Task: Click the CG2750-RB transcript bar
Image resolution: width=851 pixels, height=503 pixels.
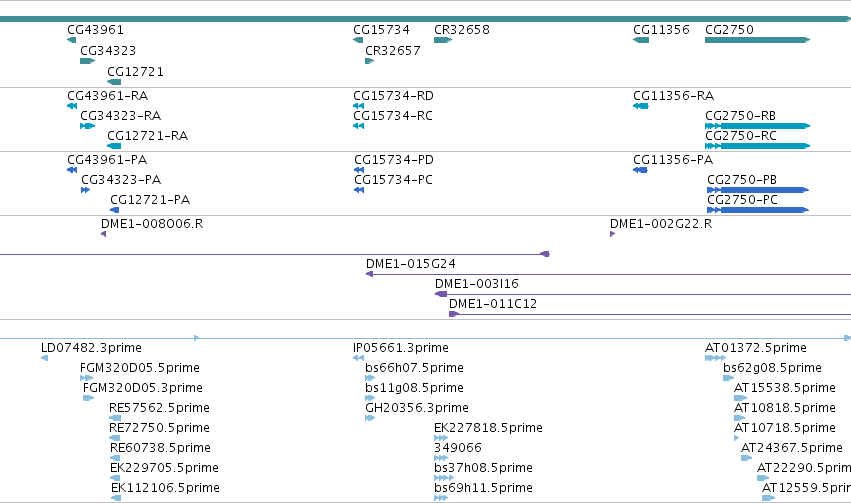Action: point(757,126)
